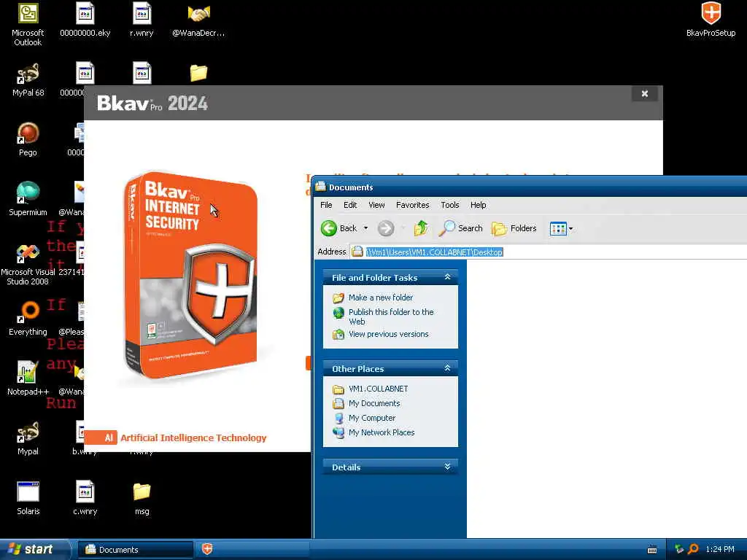Click the Back arrow in Documents window
The width and height of the screenshot is (747, 560).
[338, 228]
